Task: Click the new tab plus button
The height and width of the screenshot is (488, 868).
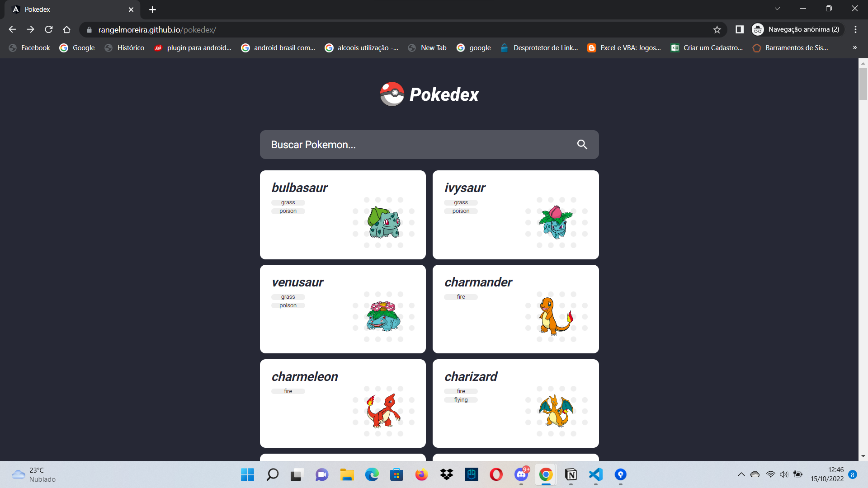Action: 152,9
